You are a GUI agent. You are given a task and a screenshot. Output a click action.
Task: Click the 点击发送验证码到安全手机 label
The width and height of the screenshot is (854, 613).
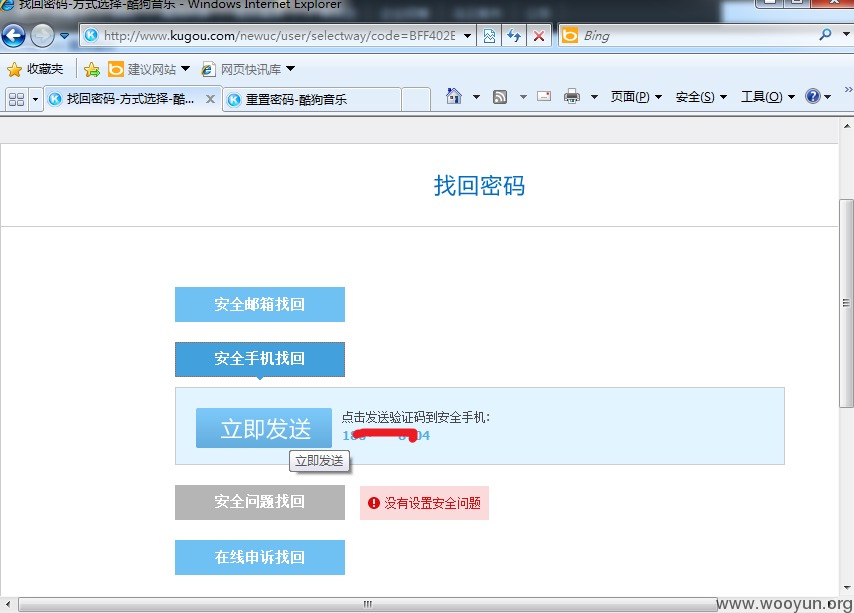416,418
